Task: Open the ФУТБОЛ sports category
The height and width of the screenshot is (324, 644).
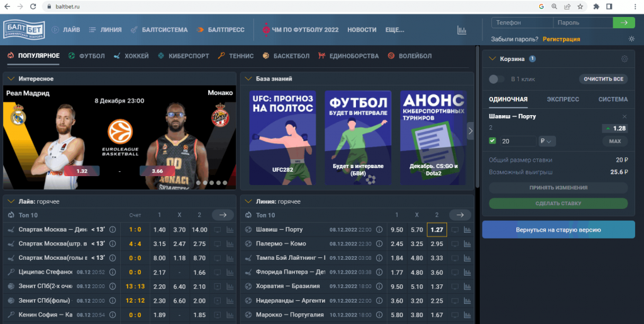Action: [x=87, y=56]
